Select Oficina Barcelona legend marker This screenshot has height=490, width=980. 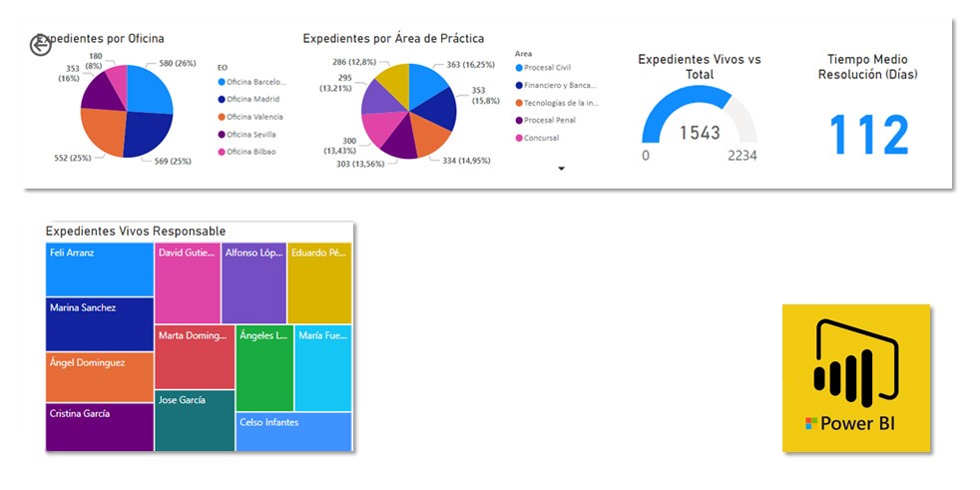pos(222,82)
